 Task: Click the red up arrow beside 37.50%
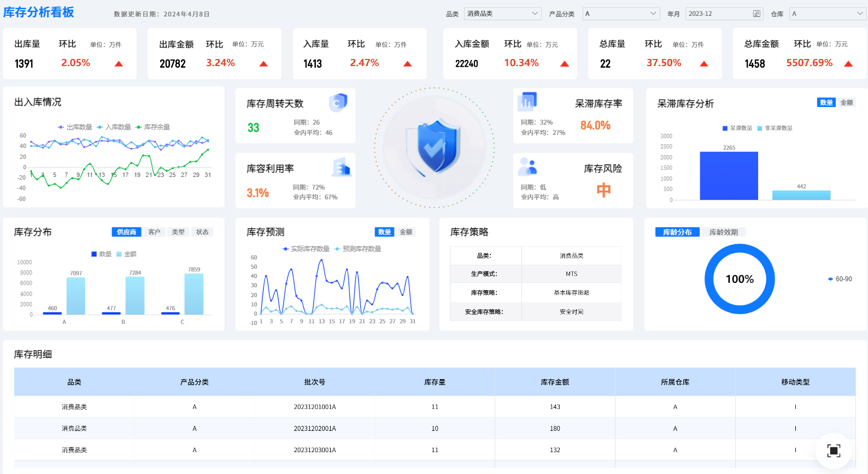[x=704, y=64]
